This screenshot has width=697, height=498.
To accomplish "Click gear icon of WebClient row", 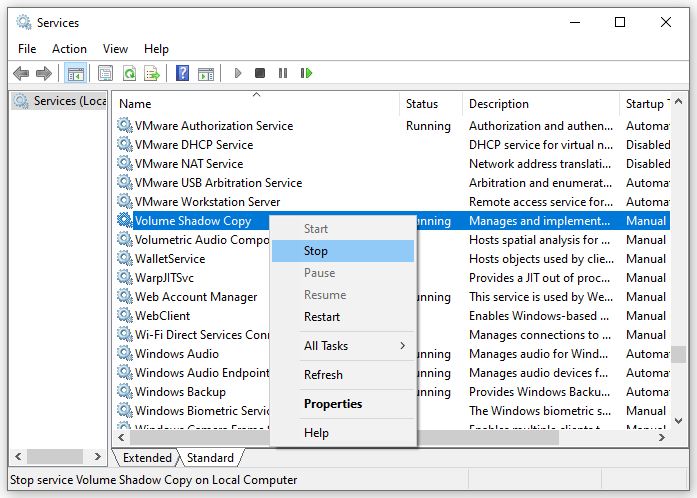I will 125,315.
